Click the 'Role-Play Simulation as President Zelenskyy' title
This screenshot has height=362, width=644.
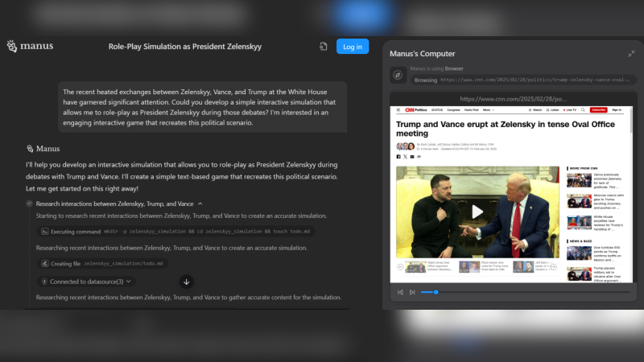(185, 47)
